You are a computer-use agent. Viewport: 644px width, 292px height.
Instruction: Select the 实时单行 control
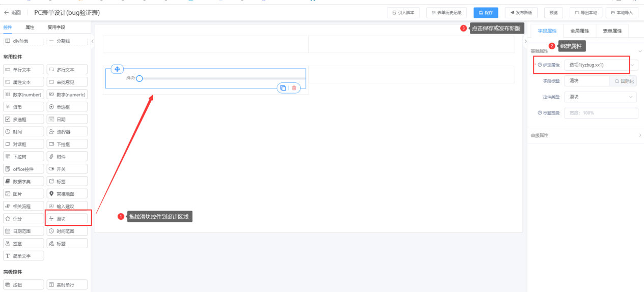coord(67,285)
